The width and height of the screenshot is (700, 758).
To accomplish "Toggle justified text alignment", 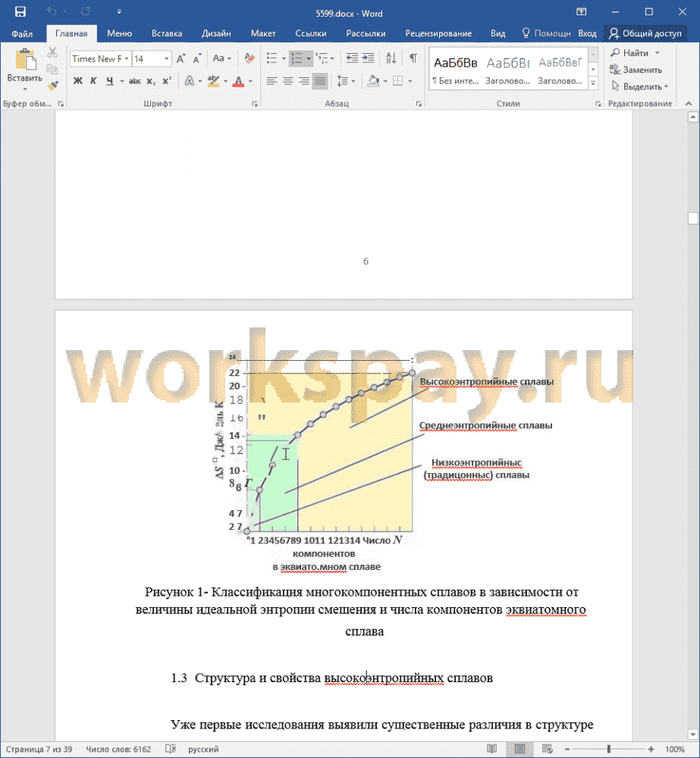I will (x=320, y=81).
